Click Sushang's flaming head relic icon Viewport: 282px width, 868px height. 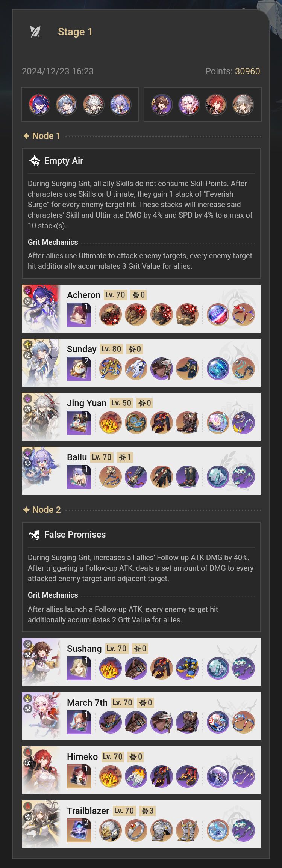coord(111,668)
